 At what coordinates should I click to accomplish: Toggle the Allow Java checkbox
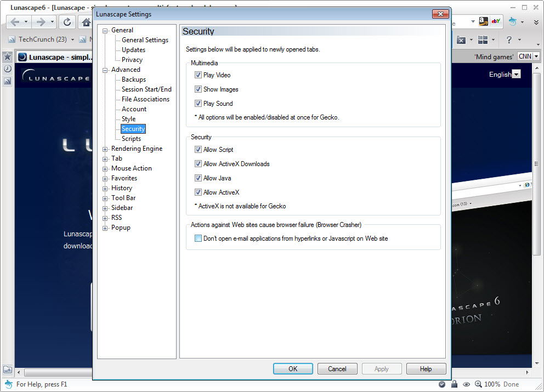point(198,178)
